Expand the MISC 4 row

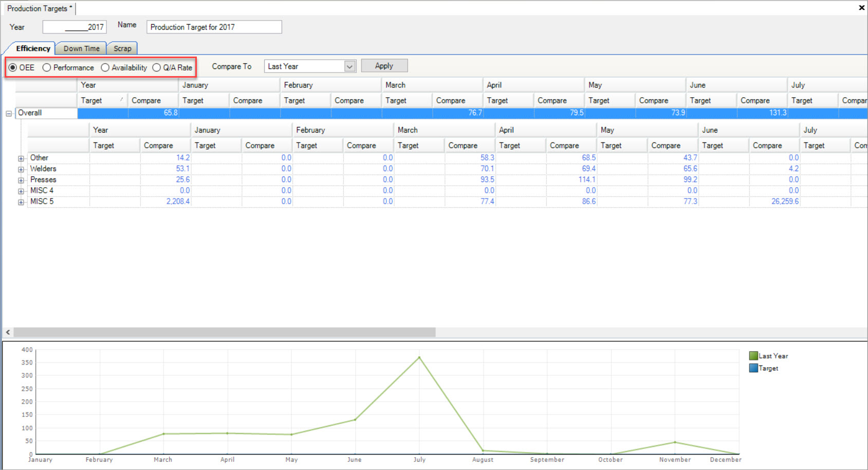pos(21,191)
